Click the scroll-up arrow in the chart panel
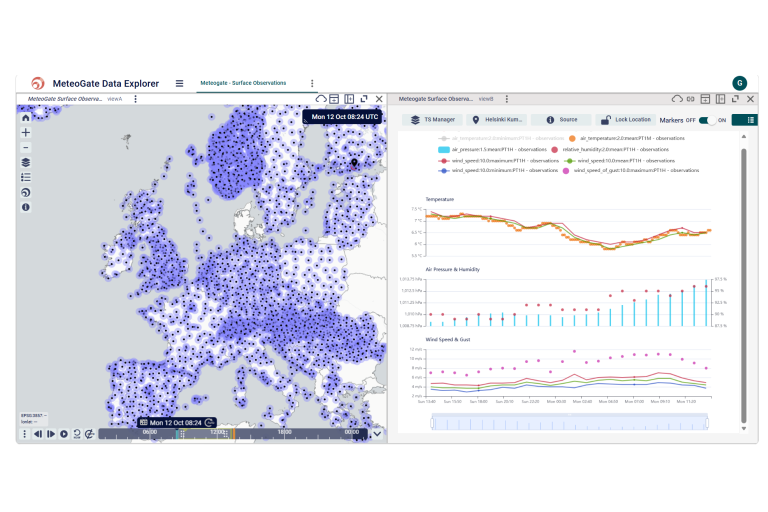 744,137
